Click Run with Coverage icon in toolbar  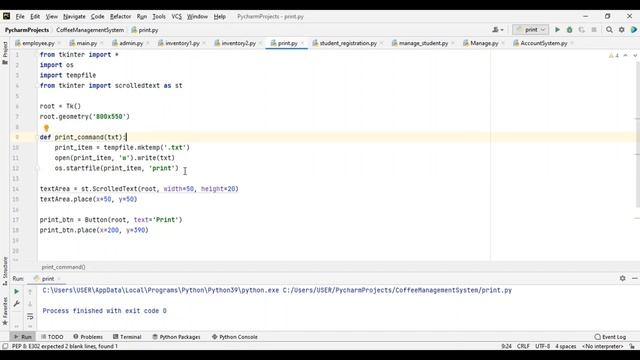pos(582,30)
